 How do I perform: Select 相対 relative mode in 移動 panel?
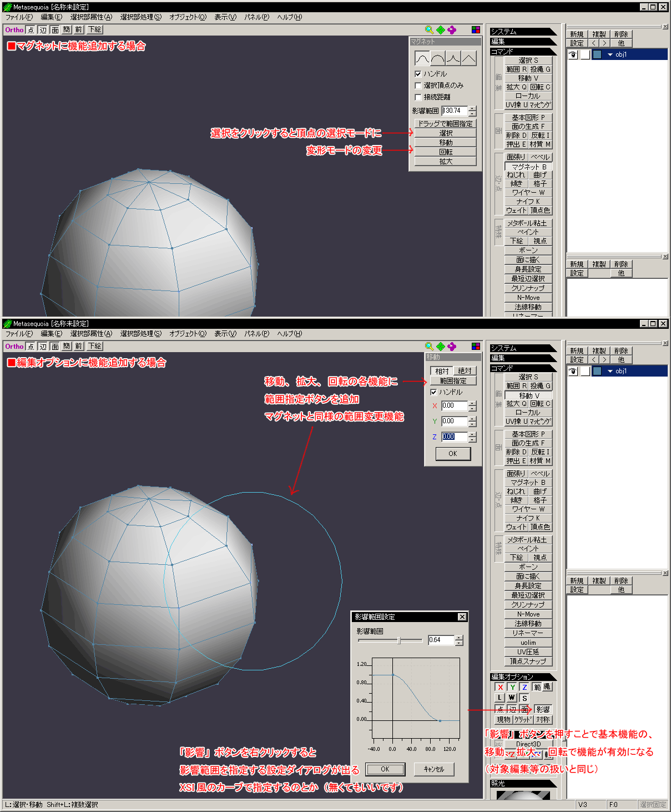[x=442, y=371]
